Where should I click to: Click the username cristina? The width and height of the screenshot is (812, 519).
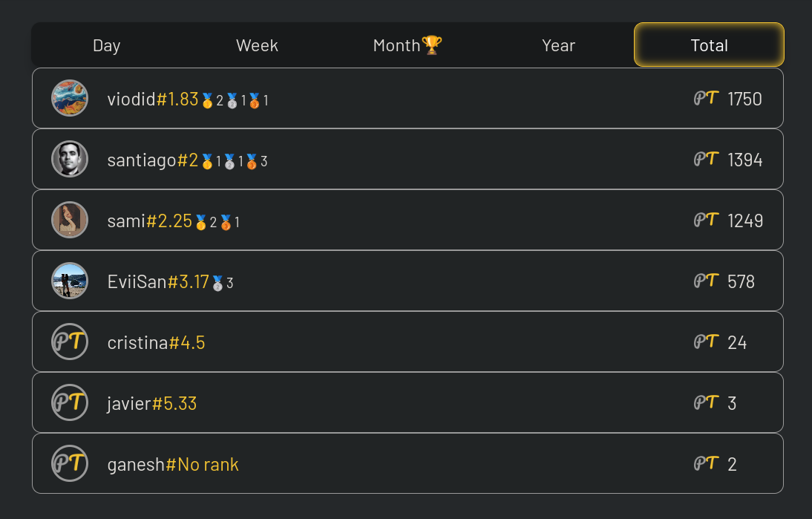[137, 342]
